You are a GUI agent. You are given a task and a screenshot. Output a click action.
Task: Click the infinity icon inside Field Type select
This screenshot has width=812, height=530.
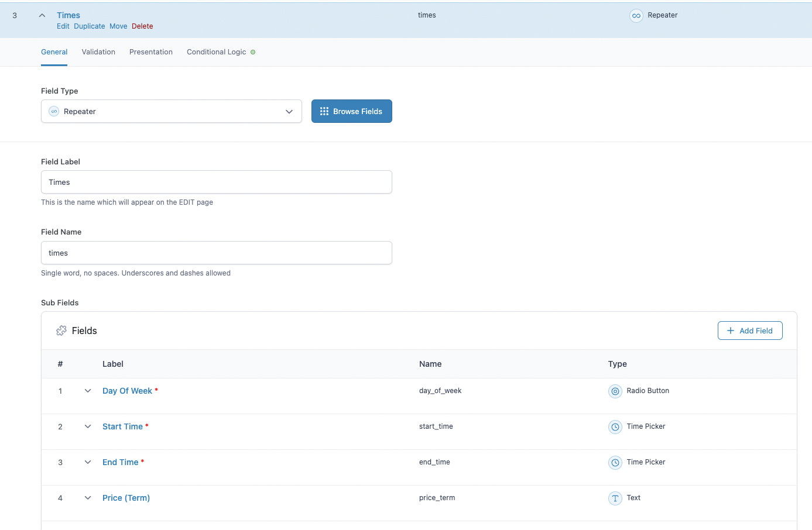click(54, 112)
